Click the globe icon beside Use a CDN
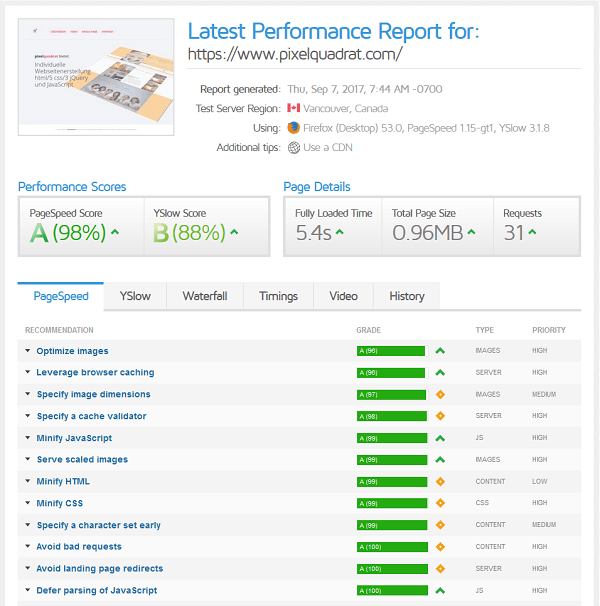Image resolution: width=600 pixels, height=606 pixels. click(293, 148)
